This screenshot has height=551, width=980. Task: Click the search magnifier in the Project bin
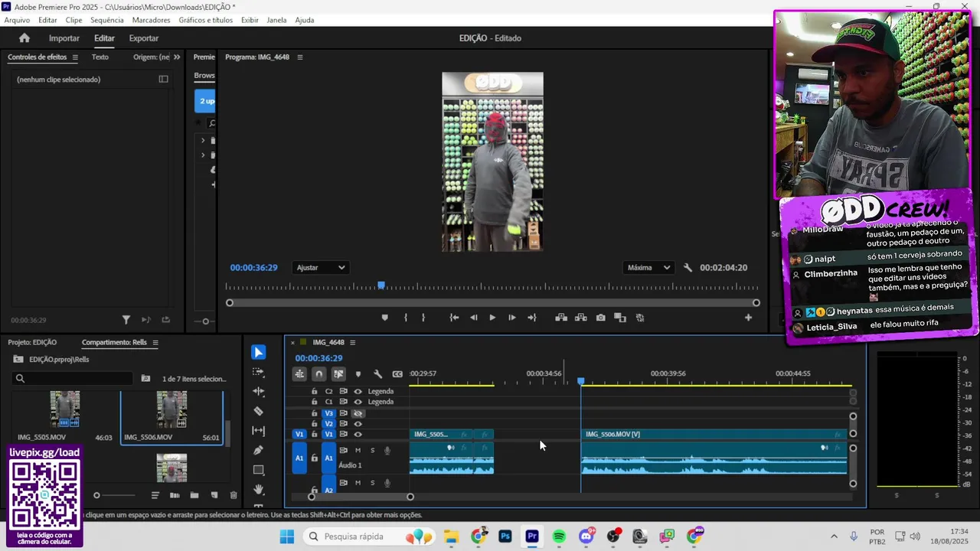[21, 378]
